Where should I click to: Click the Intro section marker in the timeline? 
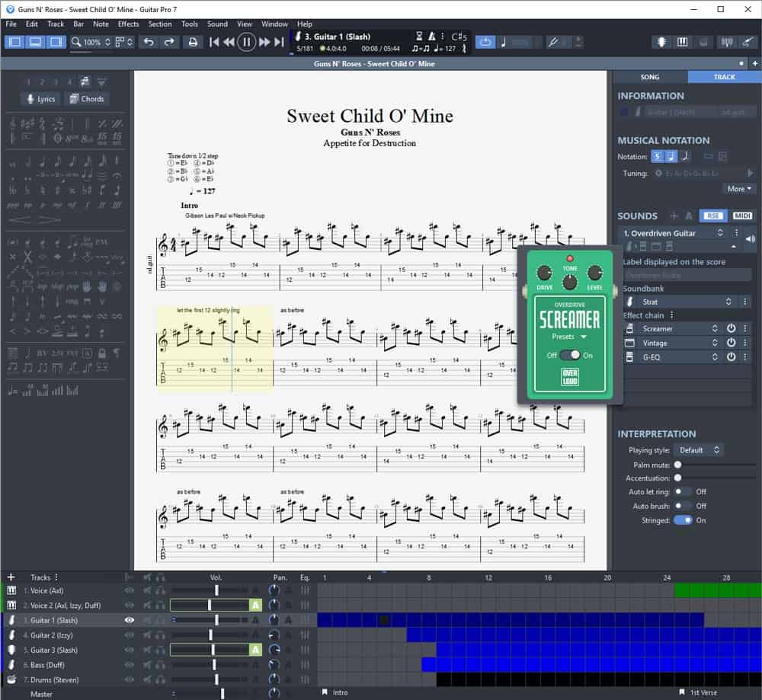click(x=335, y=692)
